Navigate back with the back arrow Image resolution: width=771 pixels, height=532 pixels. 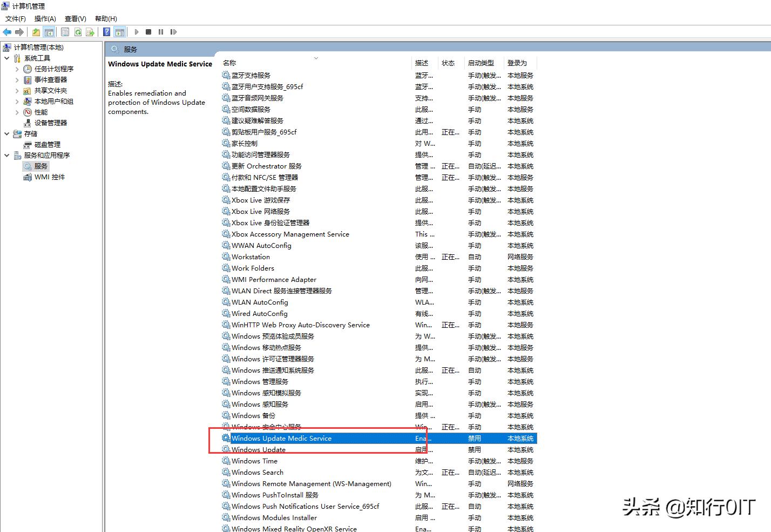coord(7,31)
